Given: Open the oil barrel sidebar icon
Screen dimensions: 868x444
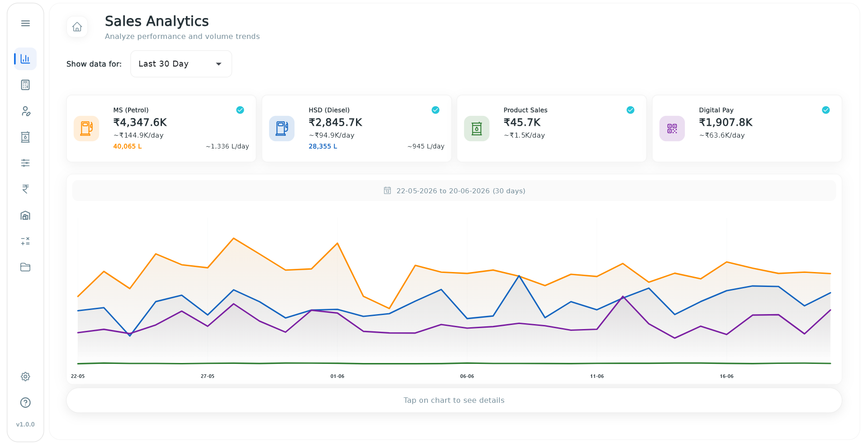Looking at the screenshot, I should coord(25,137).
